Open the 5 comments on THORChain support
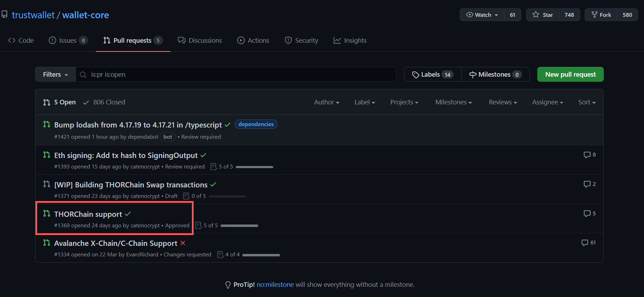The height and width of the screenshot is (297, 644). pyautogui.click(x=590, y=214)
